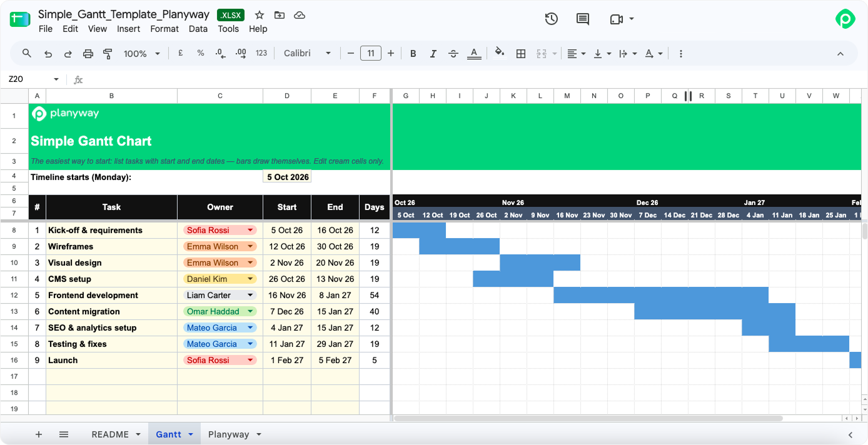This screenshot has height=445, width=868.
Task: Move the document to a folder
Action: [280, 16]
